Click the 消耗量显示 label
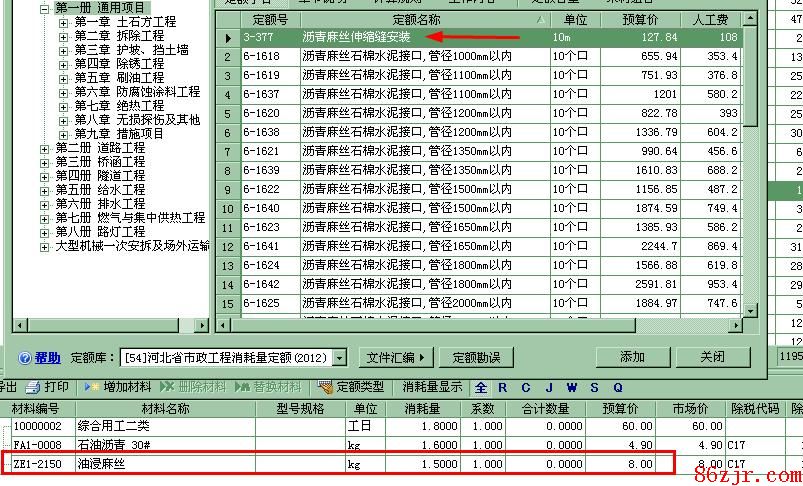This screenshot has width=803, height=486. (x=432, y=387)
